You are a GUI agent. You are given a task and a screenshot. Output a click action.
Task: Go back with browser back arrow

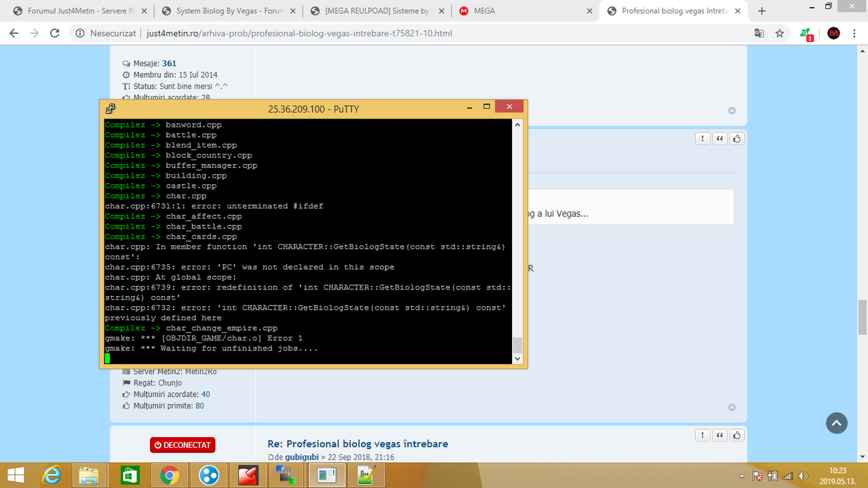(15, 33)
